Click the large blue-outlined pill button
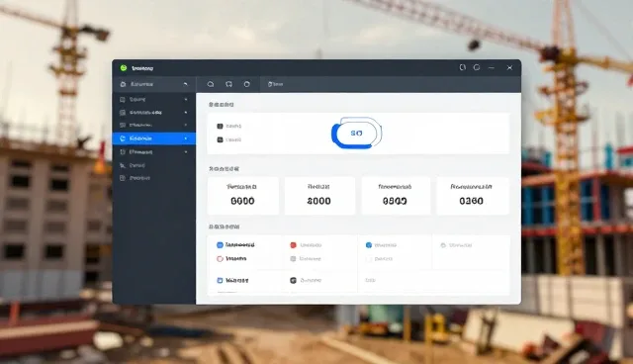The image size is (633, 364). [356, 134]
